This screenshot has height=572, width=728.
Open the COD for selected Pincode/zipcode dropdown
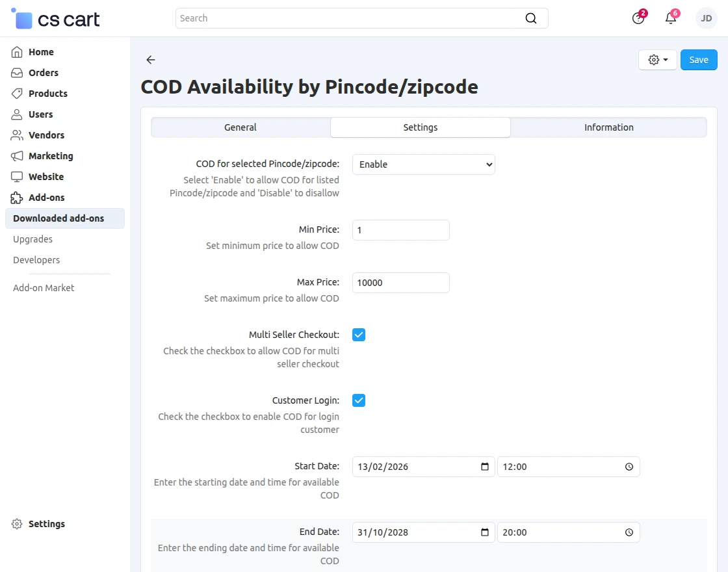point(423,164)
